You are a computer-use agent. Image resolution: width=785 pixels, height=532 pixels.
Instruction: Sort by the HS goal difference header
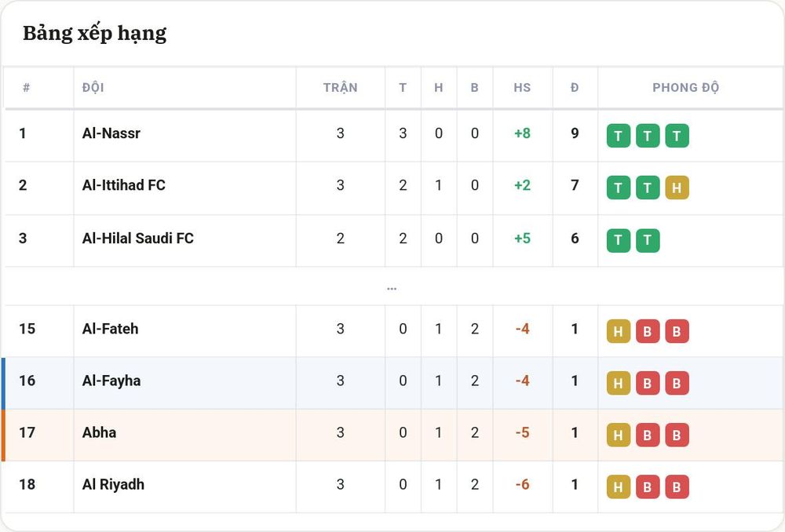click(x=522, y=88)
